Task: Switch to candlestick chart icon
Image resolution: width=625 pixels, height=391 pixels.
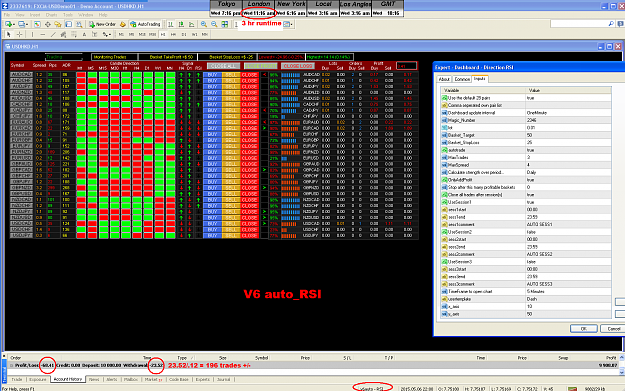Action: point(181,24)
